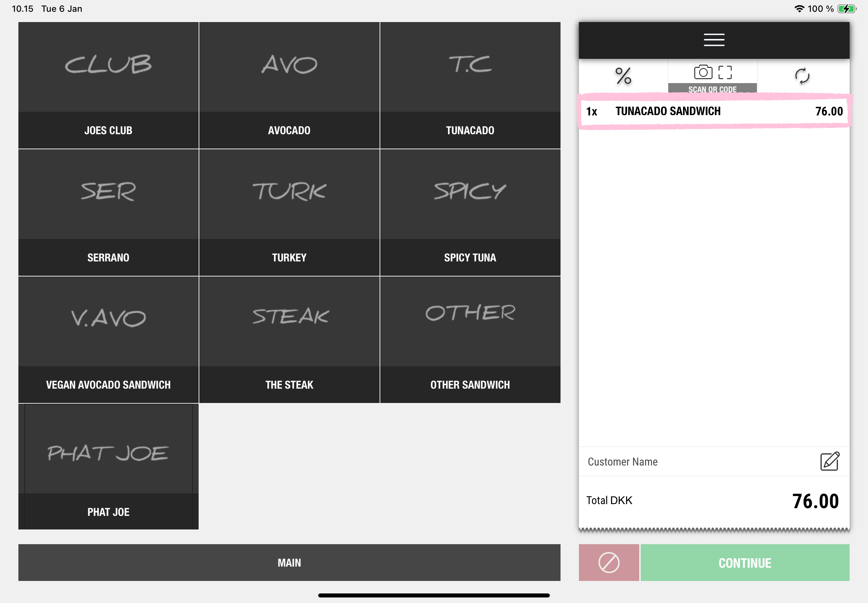Add a Phat Joe sandwich
Image resolution: width=868 pixels, height=603 pixels.
tap(108, 466)
